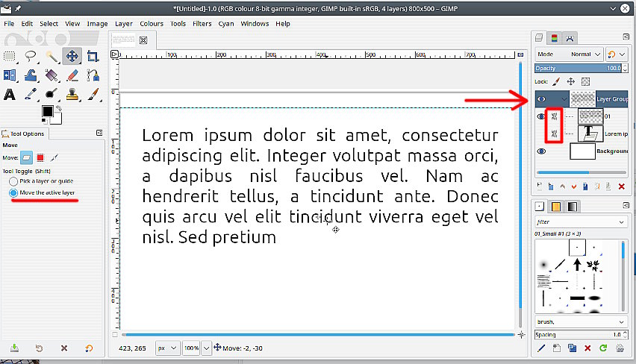Image resolution: width=636 pixels, height=364 pixels.
Task: Open the Tool Options tab
Action: 23,134
